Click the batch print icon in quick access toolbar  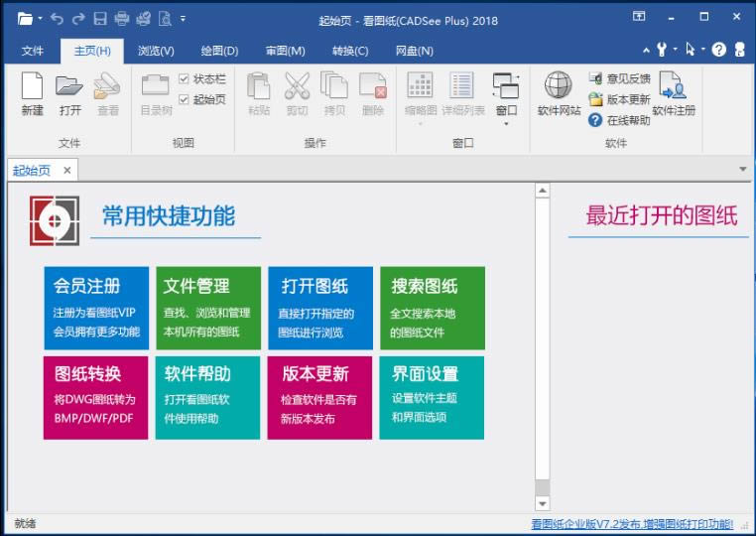[143, 19]
